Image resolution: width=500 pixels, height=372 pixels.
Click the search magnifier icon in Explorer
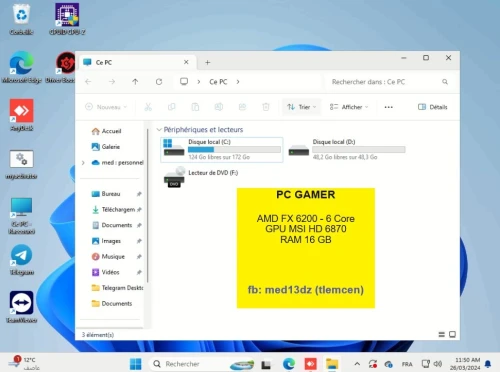pyautogui.click(x=445, y=82)
